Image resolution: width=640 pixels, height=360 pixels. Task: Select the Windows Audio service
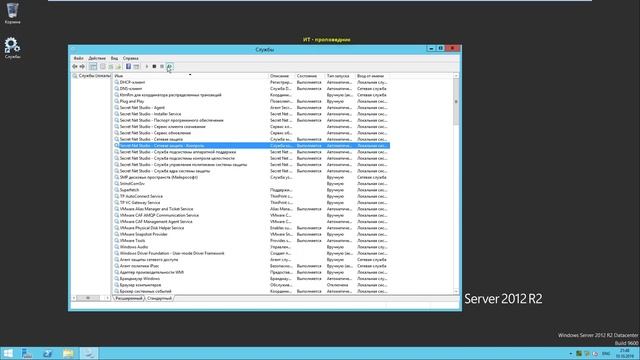click(251, 247)
